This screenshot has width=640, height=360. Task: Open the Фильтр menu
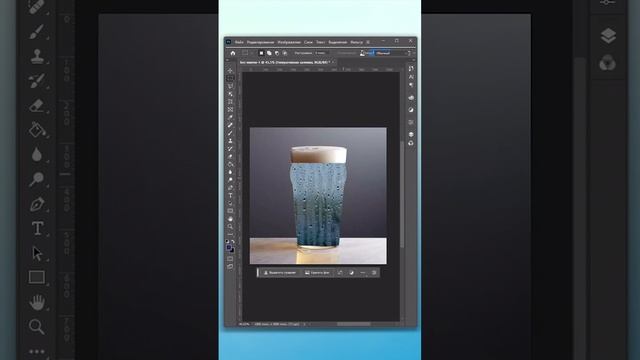(356, 42)
